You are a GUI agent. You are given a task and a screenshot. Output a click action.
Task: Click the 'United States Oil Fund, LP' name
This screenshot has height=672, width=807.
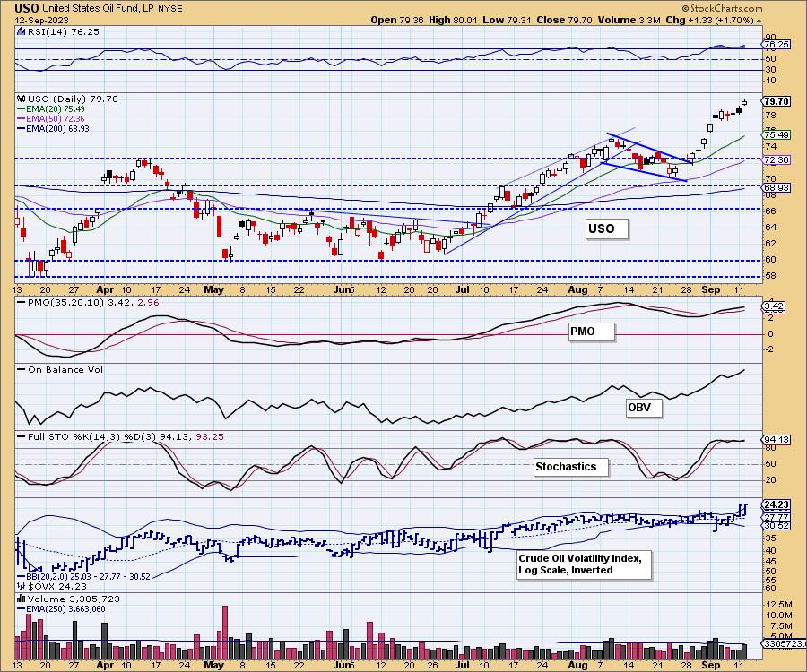[x=99, y=9]
